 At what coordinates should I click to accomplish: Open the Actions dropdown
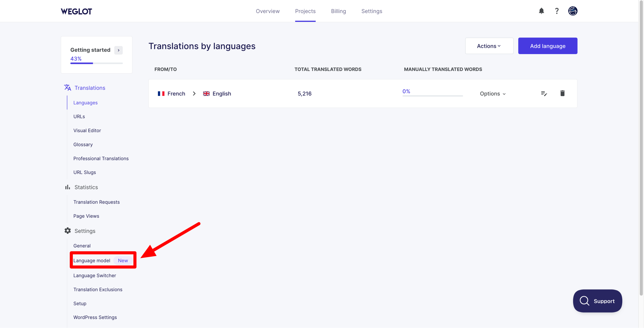click(x=489, y=46)
